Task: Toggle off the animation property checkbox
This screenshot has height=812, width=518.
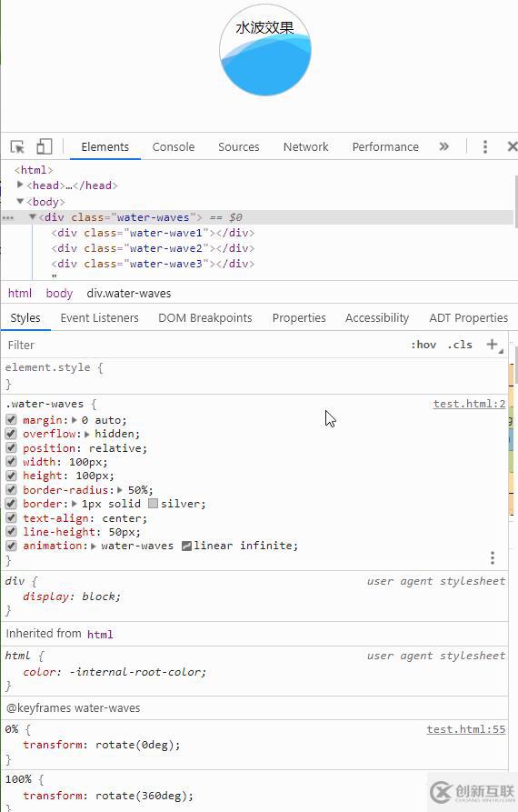Action: click(11, 546)
